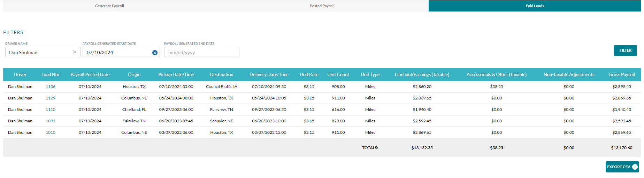Focus the Payroll Generated End Date field
The height and width of the screenshot is (178, 644).
(x=201, y=52)
